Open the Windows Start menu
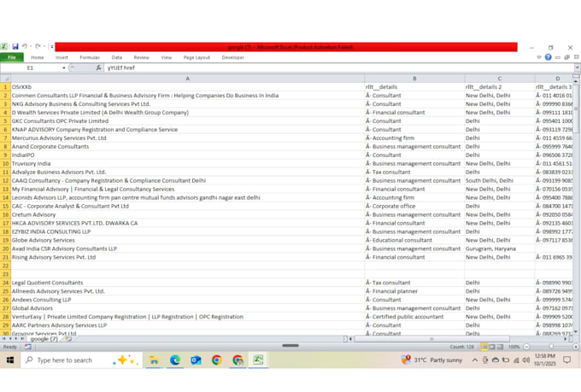This screenshot has height=392, width=581. click(10, 360)
